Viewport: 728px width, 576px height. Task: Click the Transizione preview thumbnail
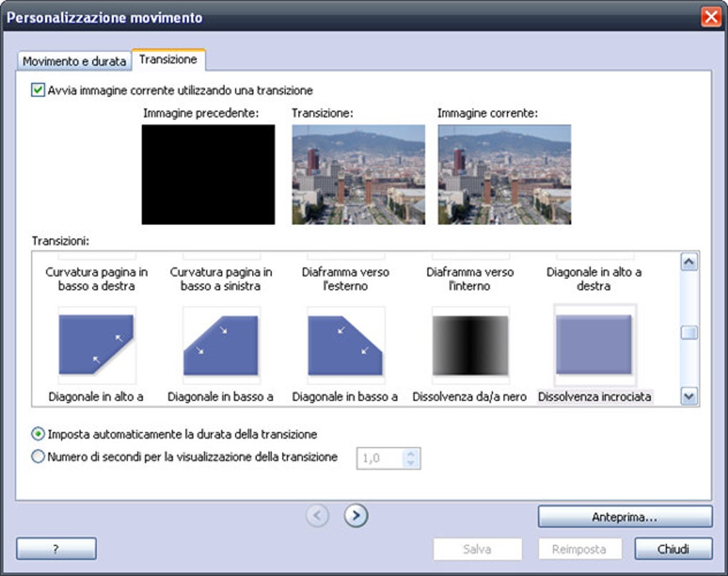pyautogui.click(x=358, y=175)
